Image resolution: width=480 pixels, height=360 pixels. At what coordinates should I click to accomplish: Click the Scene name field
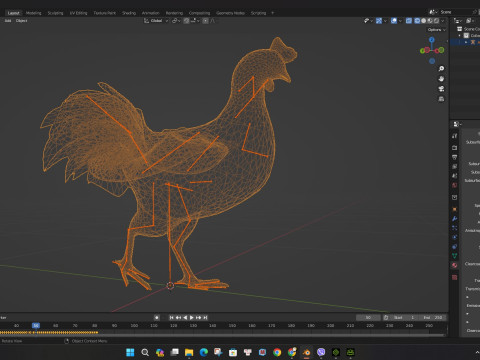coord(455,12)
